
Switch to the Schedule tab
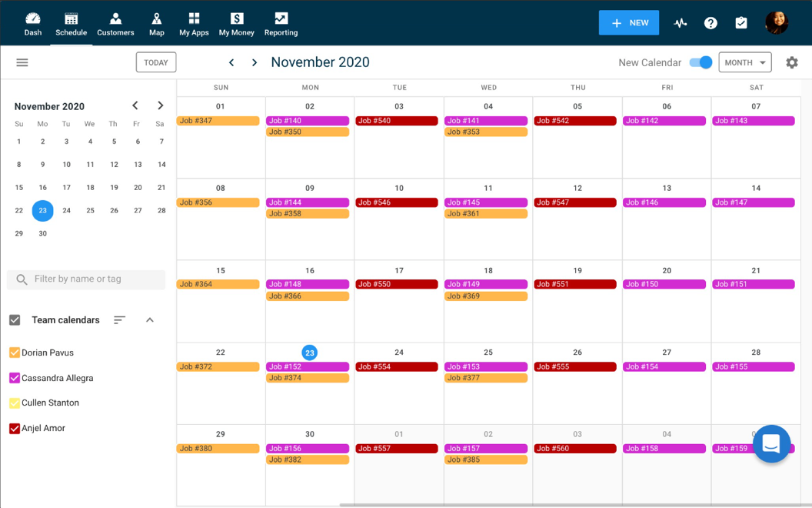pos(71,23)
